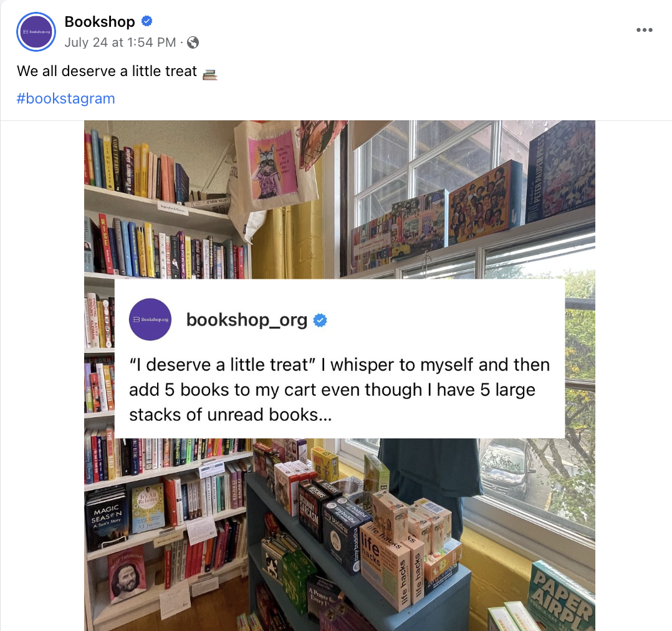Open the #bookstagram hashtag link

(x=65, y=98)
